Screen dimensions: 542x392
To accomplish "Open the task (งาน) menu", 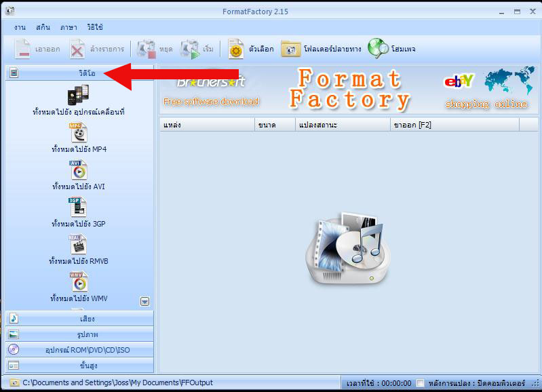I will tap(20, 27).
